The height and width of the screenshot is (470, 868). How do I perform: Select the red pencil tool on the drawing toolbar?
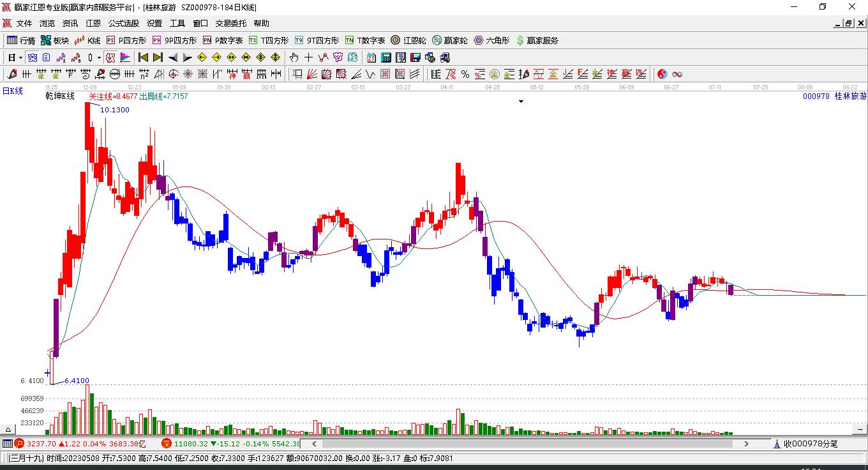click(x=12, y=74)
